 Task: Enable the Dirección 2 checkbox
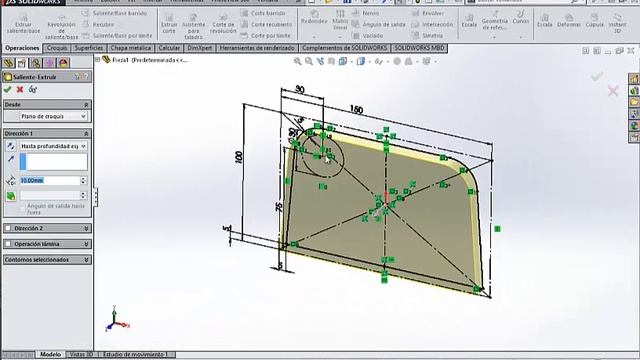[x=8, y=228]
